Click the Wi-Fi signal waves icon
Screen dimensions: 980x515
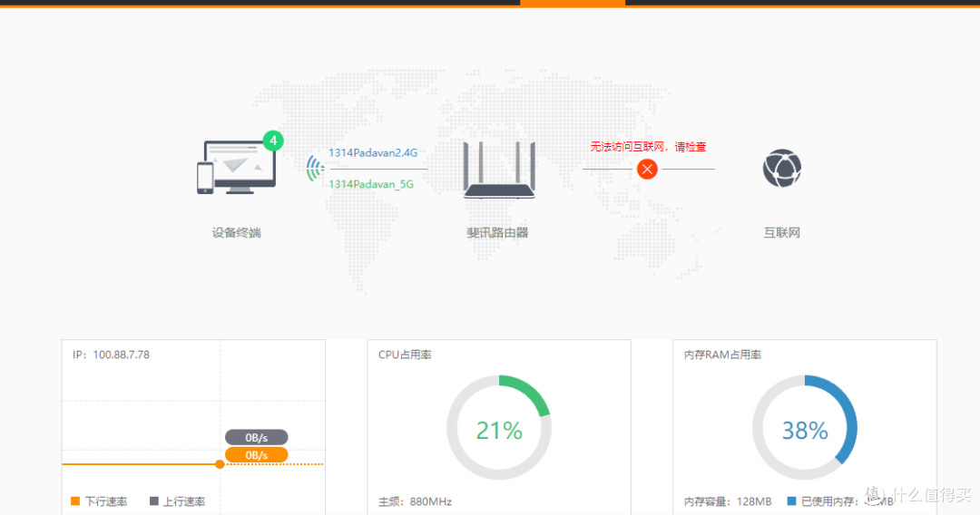315,169
